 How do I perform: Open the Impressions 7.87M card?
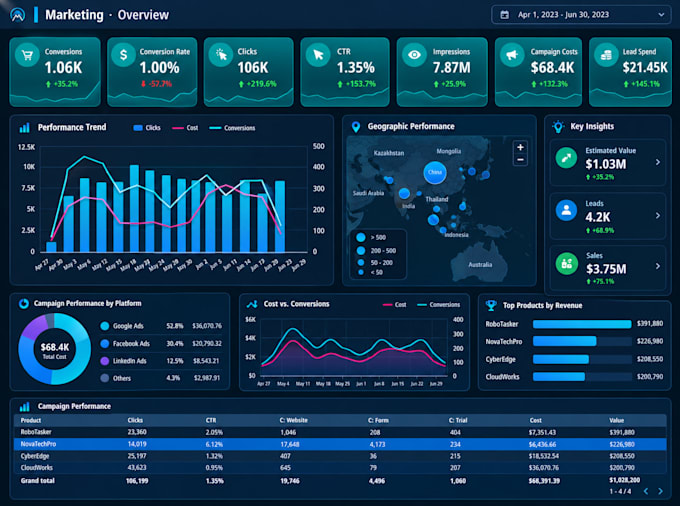pyautogui.click(x=442, y=72)
